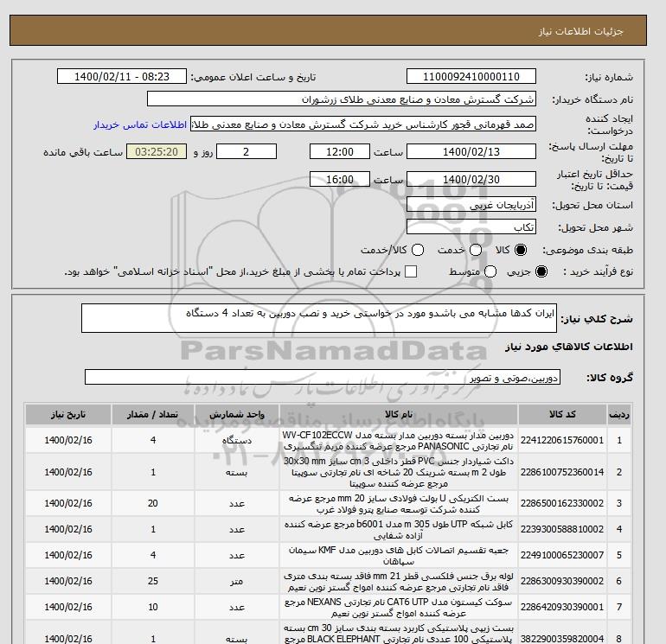Click the جزئیات اطلاعات نیاز page header

pyautogui.click(x=580, y=31)
